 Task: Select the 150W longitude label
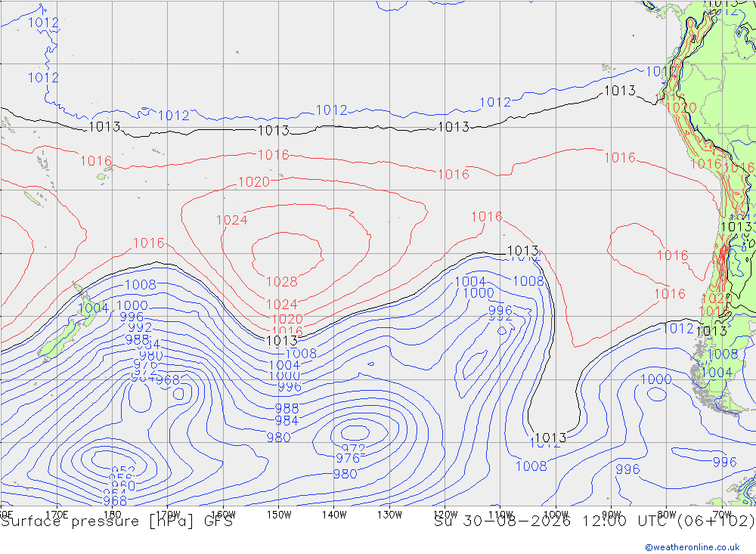pos(279,515)
